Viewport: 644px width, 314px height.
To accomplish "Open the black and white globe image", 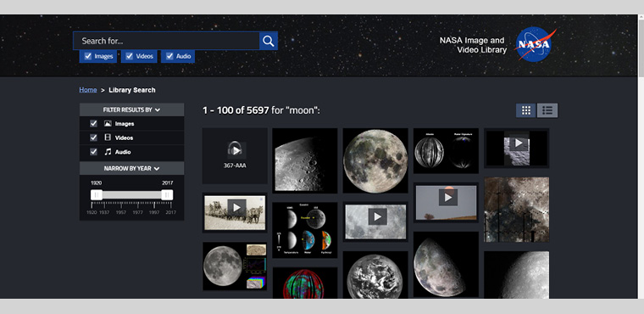I will pyautogui.click(x=375, y=275).
